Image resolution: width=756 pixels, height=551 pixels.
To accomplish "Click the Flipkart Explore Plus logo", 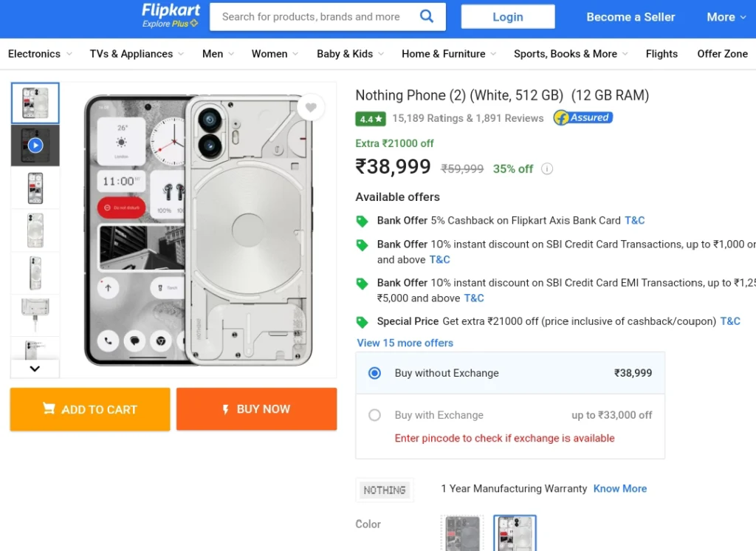I will coord(171,16).
